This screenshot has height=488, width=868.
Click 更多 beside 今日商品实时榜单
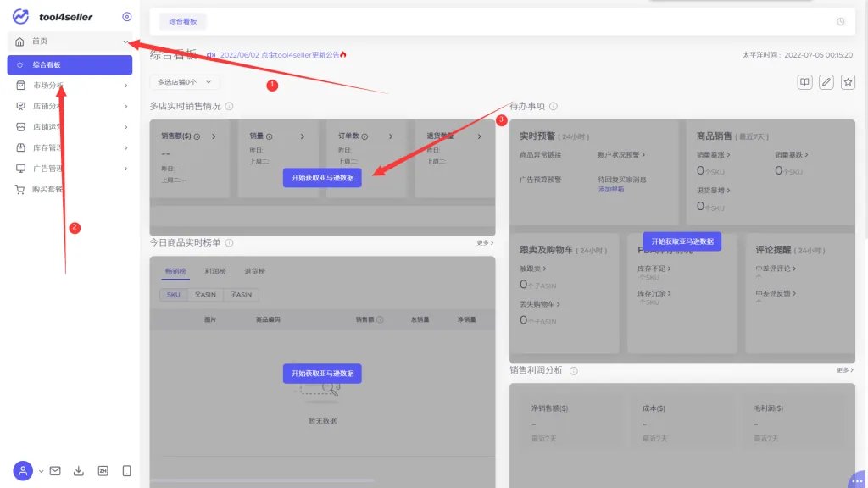click(485, 243)
